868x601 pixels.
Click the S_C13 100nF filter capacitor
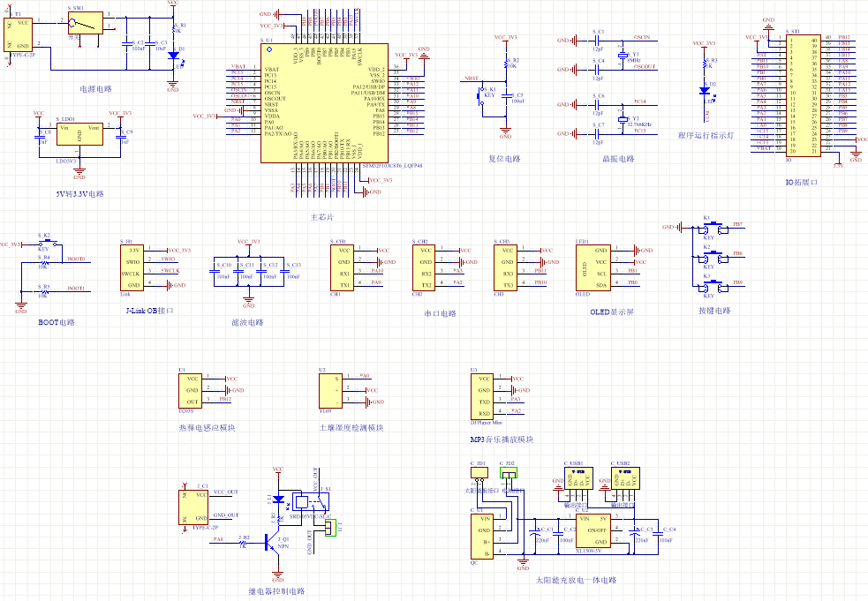coord(284,271)
